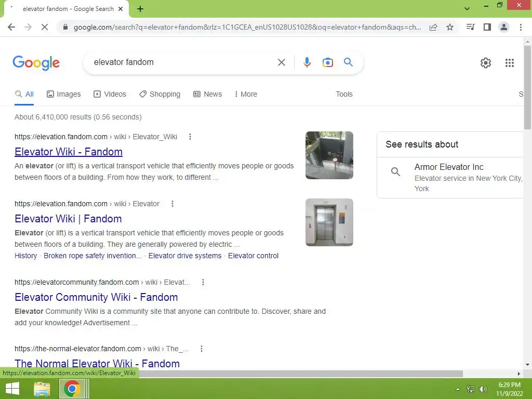The width and height of the screenshot is (532, 399).
Task: Share this page from address bar
Action: coord(433,27)
